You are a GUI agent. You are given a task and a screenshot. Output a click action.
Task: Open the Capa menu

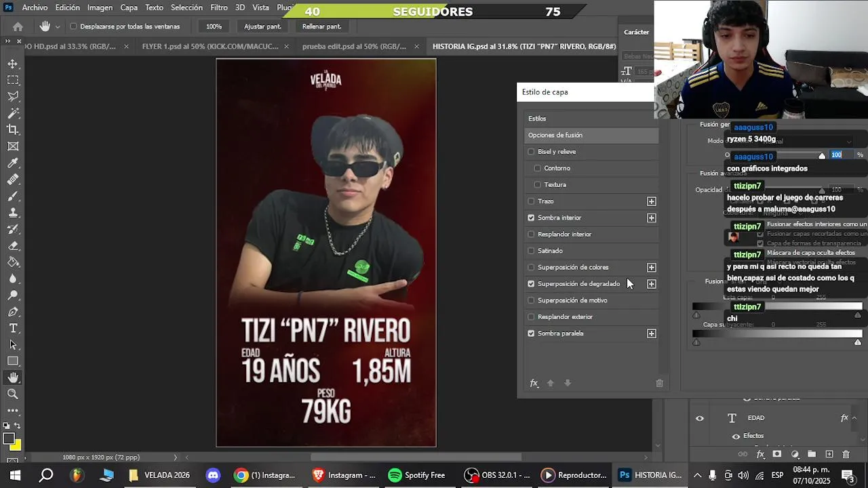pyautogui.click(x=129, y=7)
